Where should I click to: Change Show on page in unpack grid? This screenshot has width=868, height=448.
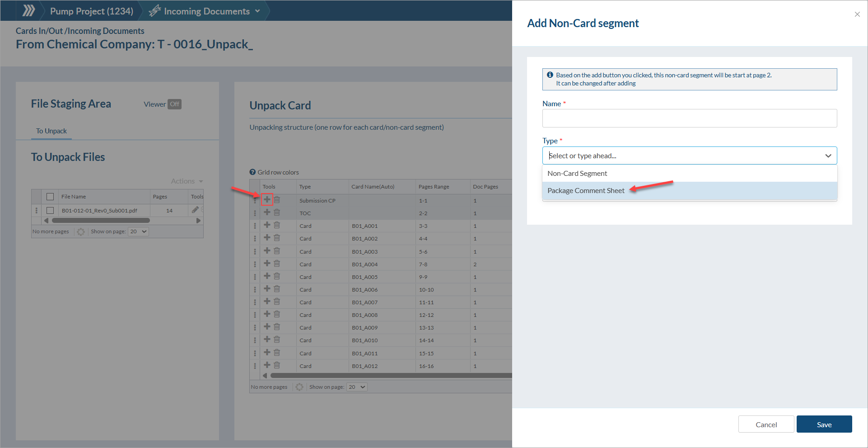[357, 387]
